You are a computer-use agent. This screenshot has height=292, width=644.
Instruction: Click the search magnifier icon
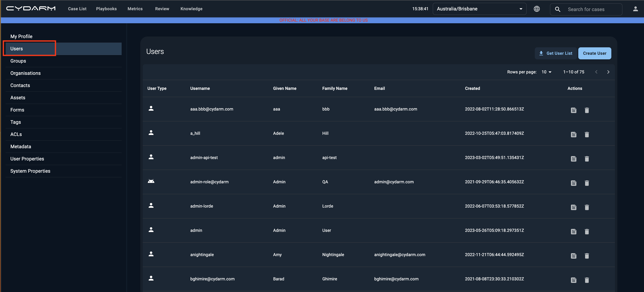pos(557,9)
